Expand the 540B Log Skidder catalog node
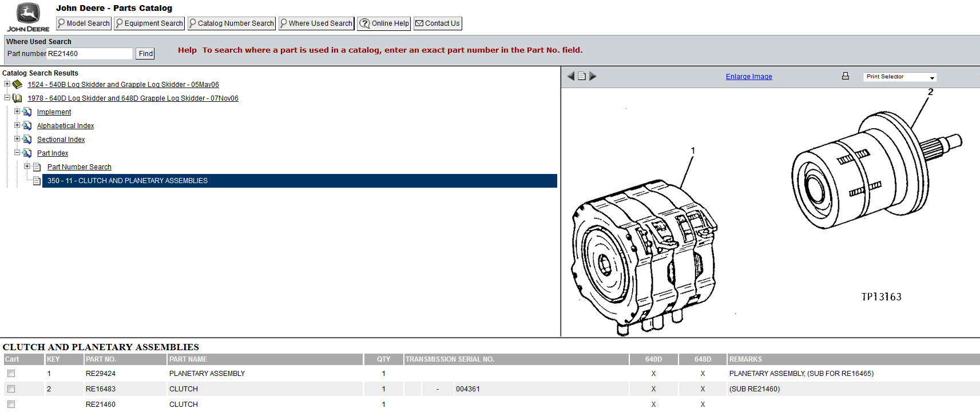 (x=7, y=84)
